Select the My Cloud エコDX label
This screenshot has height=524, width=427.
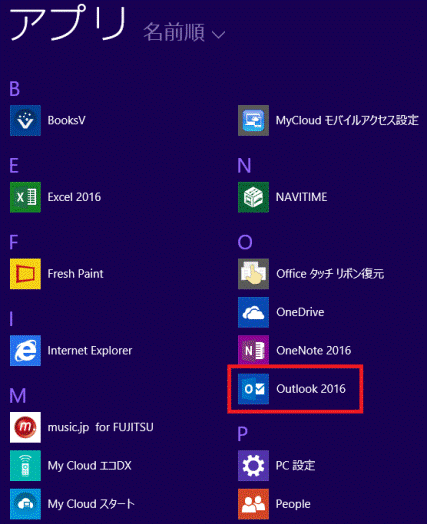(90, 466)
